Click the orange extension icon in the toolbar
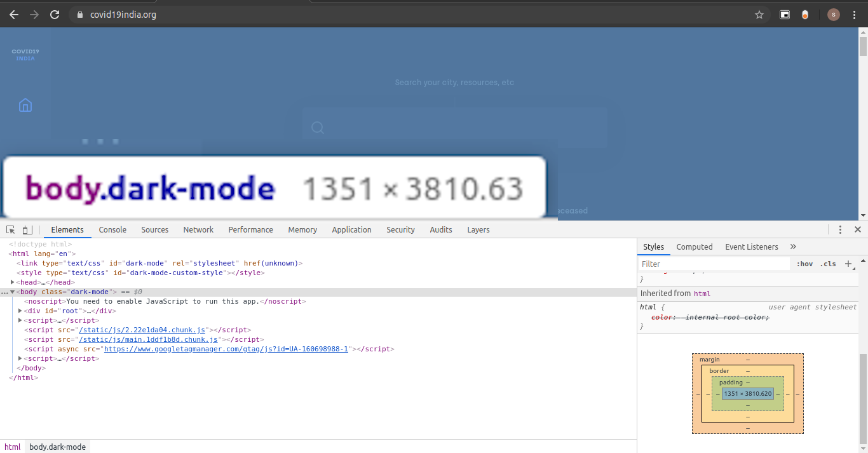 [805, 15]
